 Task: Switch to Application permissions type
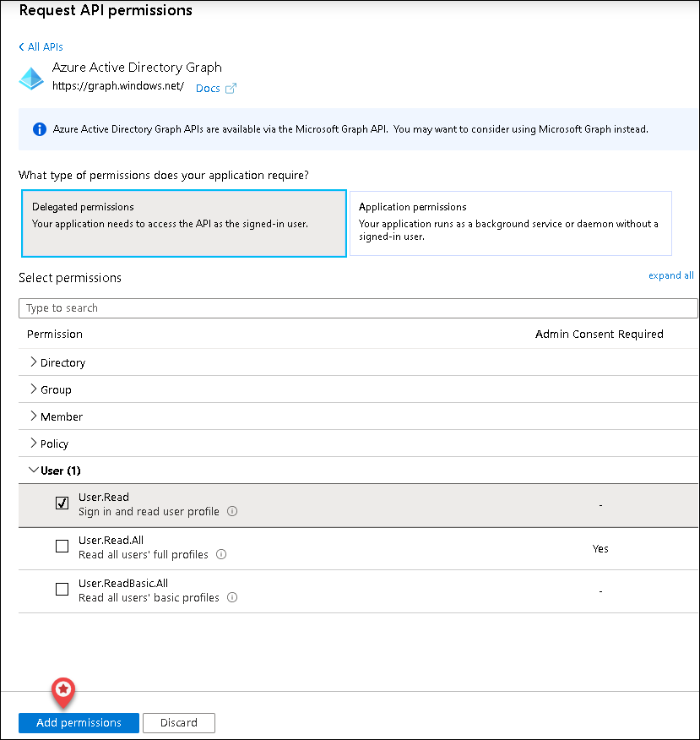coord(510,223)
